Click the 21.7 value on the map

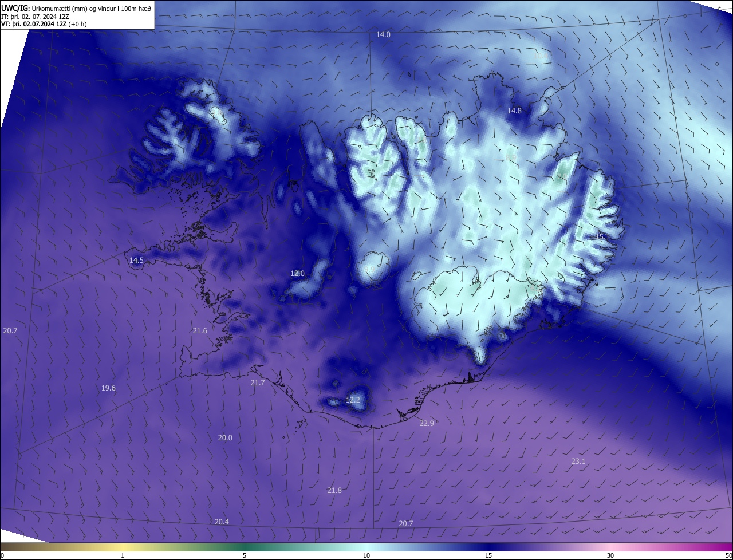pyautogui.click(x=258, y=383)
